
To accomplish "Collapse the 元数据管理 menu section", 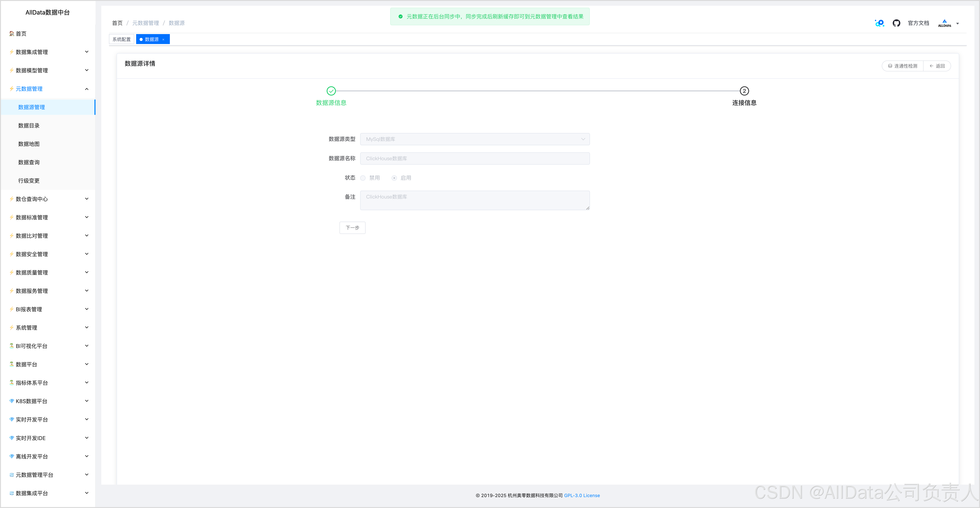I will (86, 89).
